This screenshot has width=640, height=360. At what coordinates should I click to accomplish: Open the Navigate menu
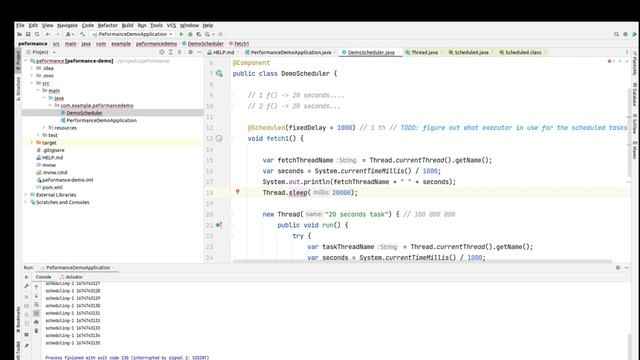click(x=67, y=25)
